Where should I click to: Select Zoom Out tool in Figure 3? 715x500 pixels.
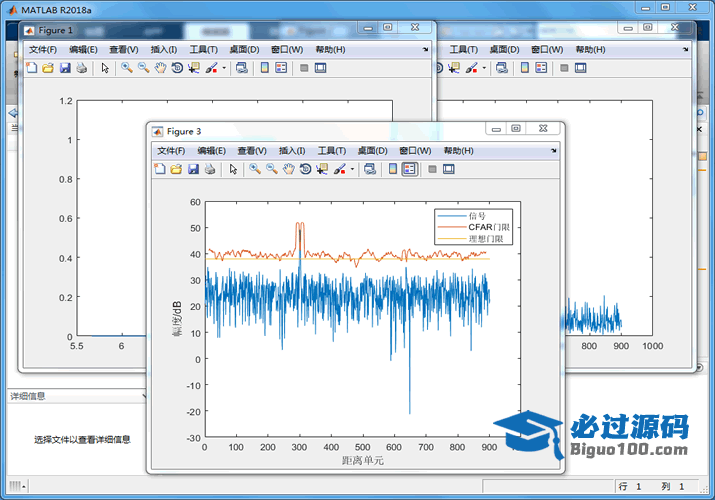[x=272, y=169]
